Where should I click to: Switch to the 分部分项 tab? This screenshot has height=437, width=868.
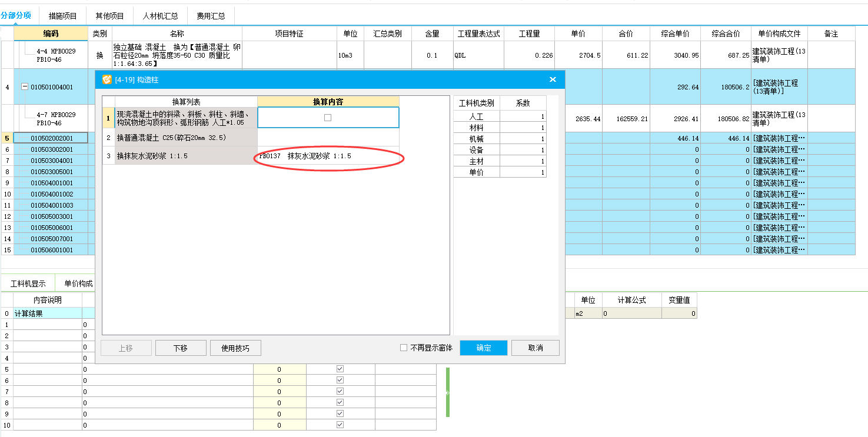click(x=16, y=15)
